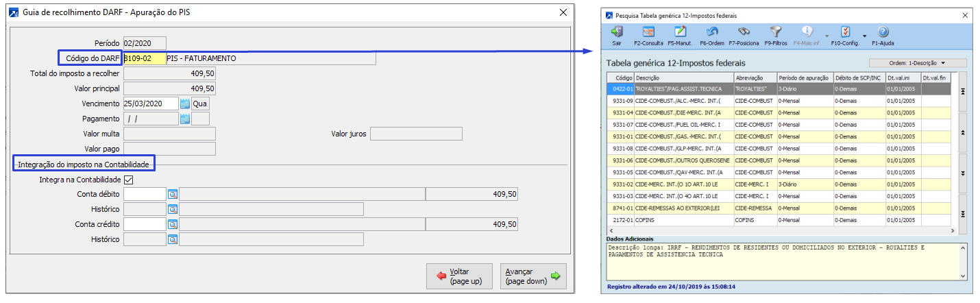
Task: Jump to first record navigation button
Action: tap(963, 91)
